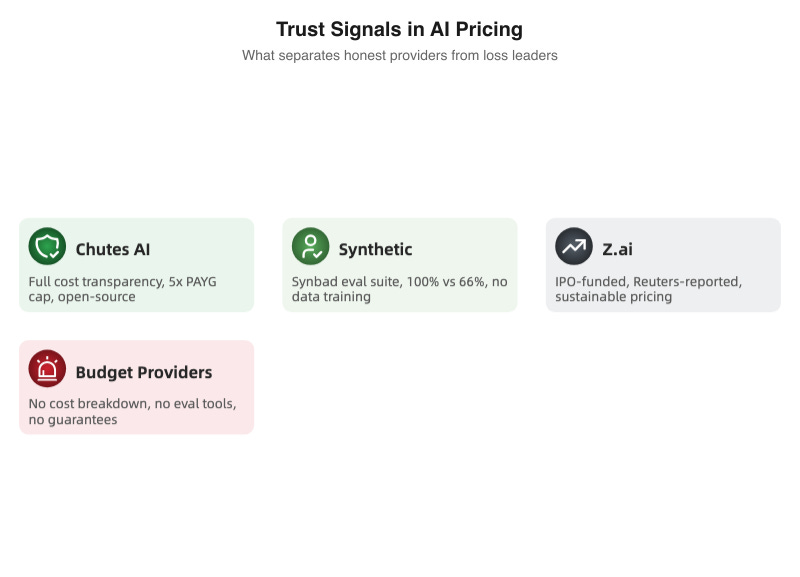
Task: Click the red alarm siren icon
Action: (x=47, y=369)
